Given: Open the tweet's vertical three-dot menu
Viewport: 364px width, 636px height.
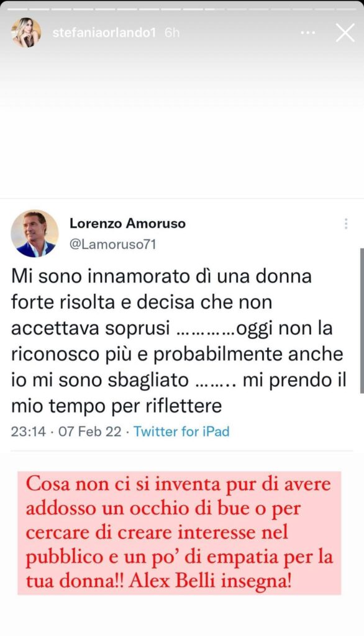Looking at the screenshot, I should 346,224.
